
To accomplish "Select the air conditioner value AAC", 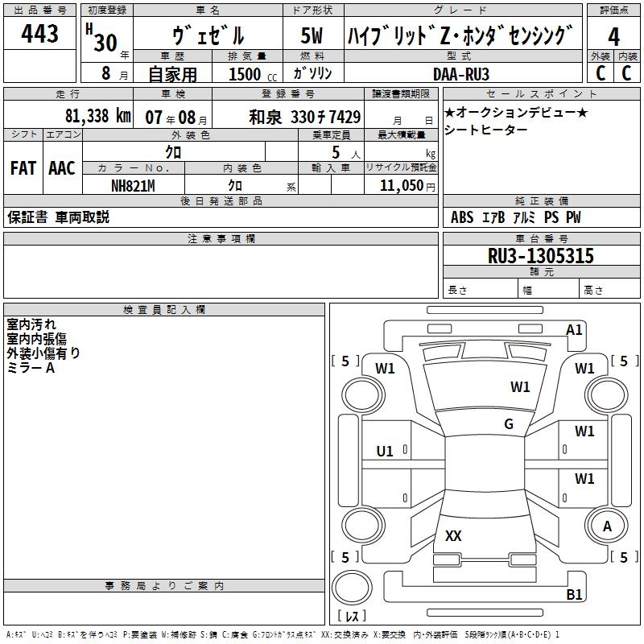I will tap(62, 168).
